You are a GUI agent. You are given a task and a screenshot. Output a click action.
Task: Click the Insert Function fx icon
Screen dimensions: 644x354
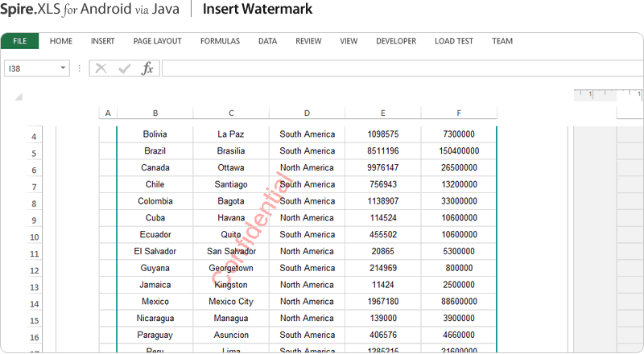click(147, 69)
